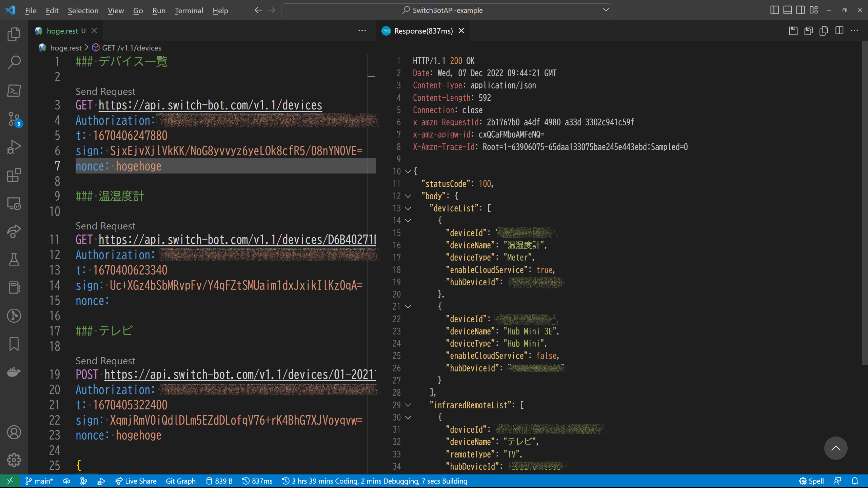
Task: Open the Docker extension view
Action: click(14, 372)
